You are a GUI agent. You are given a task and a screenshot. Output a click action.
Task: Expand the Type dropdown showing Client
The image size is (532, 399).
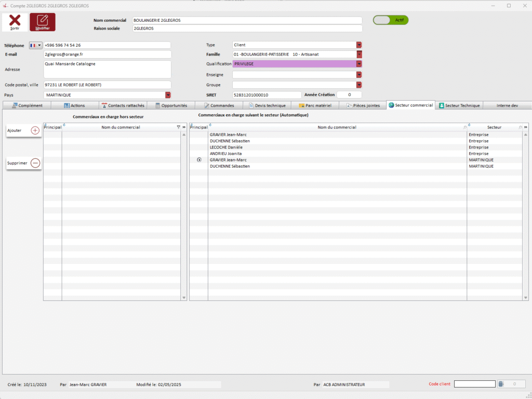tap(358, 45)
